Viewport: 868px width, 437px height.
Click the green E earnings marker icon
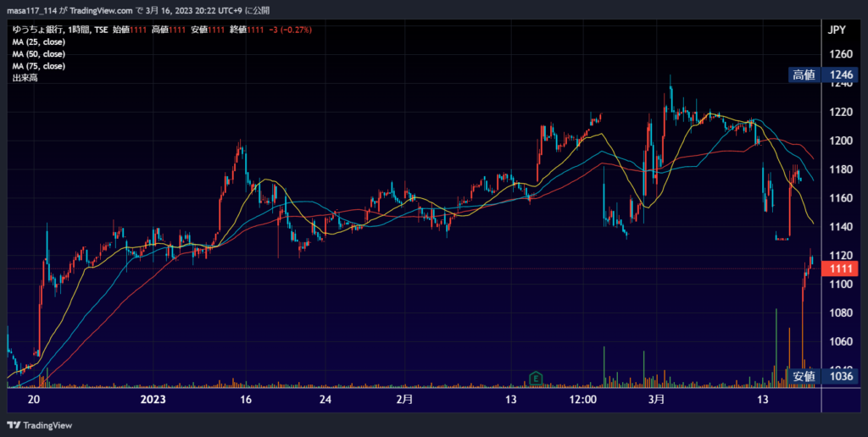(x=536, y=379)
